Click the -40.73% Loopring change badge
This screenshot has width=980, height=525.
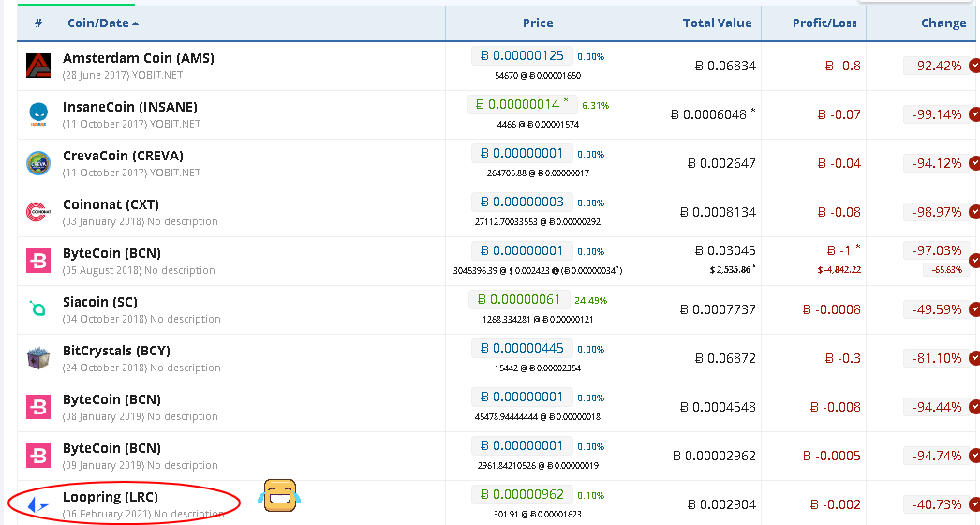(936, 505)
